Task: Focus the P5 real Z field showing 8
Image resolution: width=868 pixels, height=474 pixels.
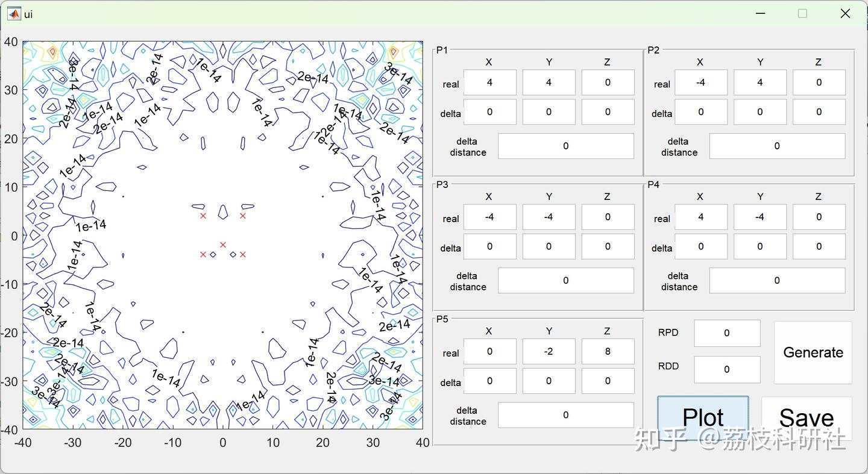Action: (608, 351)
